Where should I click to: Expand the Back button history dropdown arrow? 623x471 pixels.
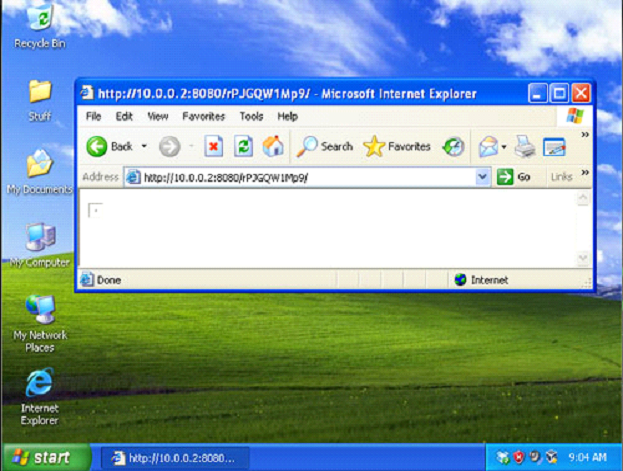[144, 147]
